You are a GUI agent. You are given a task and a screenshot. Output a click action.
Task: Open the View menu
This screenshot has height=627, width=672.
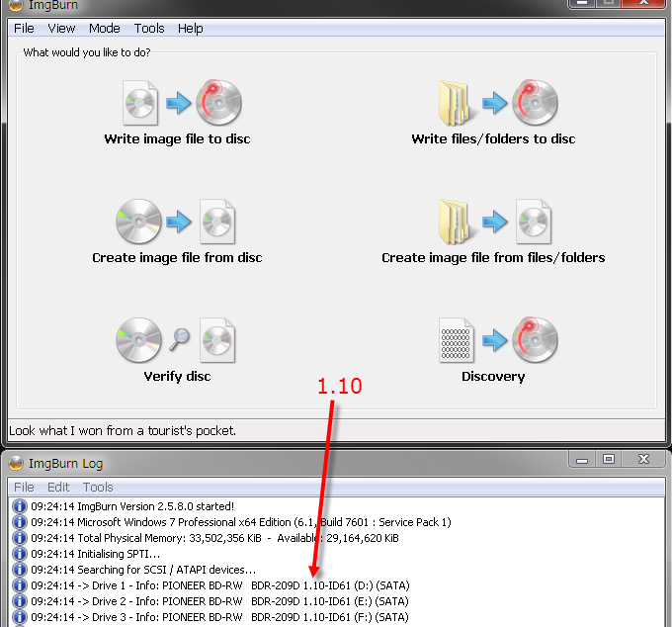(61, 29)
